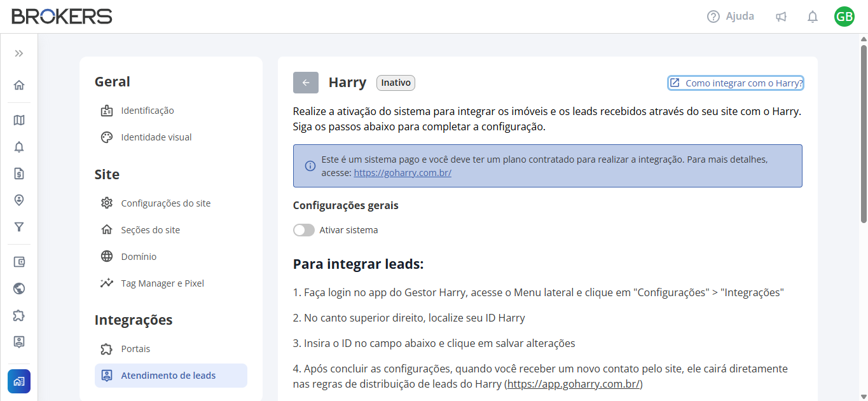Viewport: 868px width, 401px height.
Task: Click the palette icon beside Identidade visual
Action: click(107, 137)
